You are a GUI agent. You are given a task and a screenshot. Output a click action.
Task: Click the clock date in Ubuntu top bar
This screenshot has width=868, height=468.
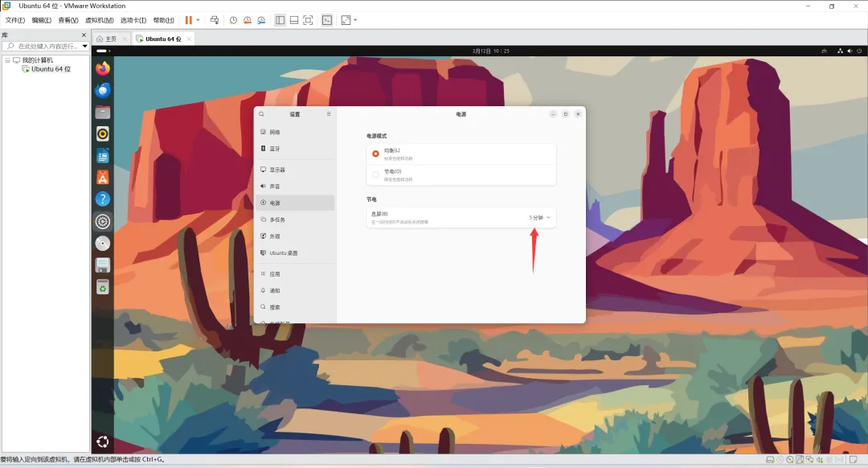490,51
